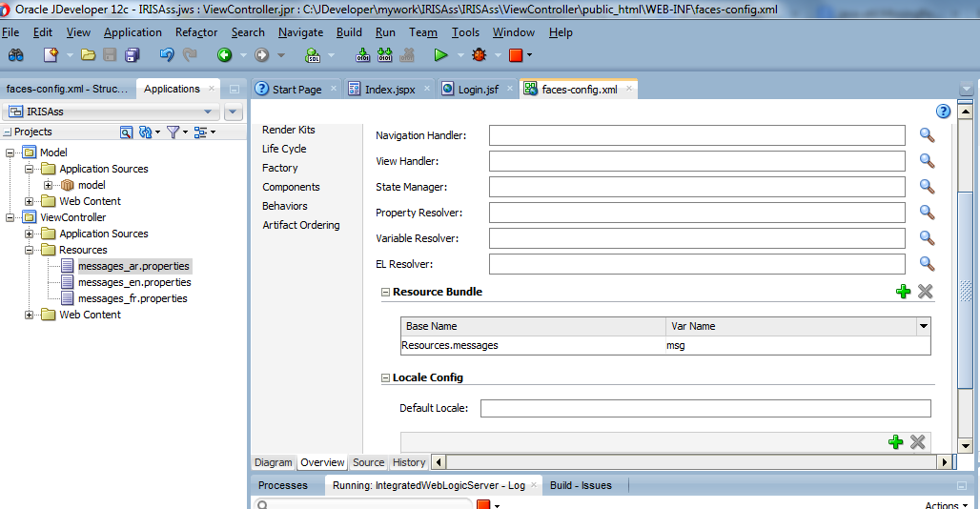Click the Undo arrow icon
The width and height of the screenshot is (980, 509).
(167, 55)
